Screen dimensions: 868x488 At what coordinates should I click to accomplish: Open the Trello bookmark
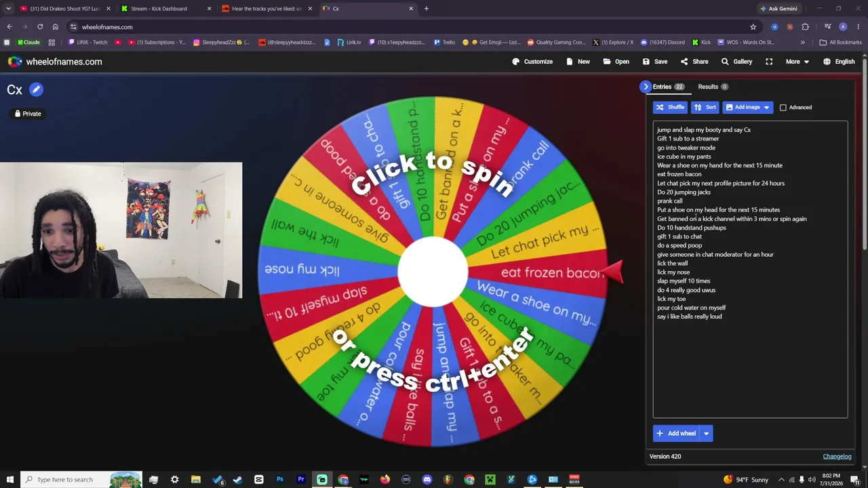pos(444,42)
